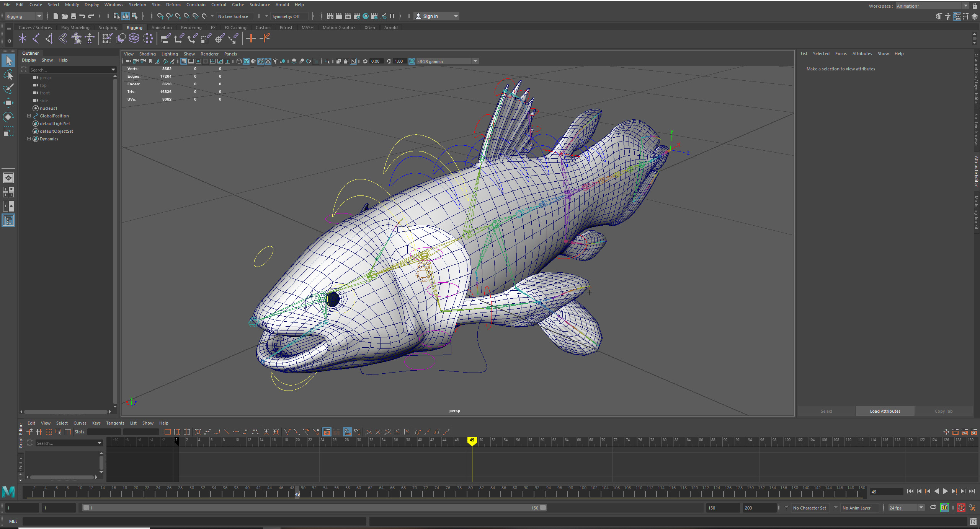Click the Create Lattice shelf icon
Screen dimensions: 980x529
(x=134, y=38)
